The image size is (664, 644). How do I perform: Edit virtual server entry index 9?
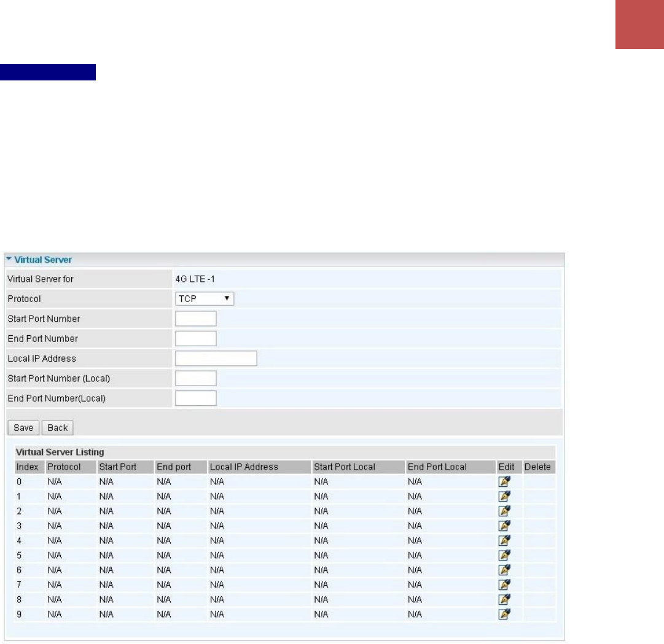[x=504, y=614]
